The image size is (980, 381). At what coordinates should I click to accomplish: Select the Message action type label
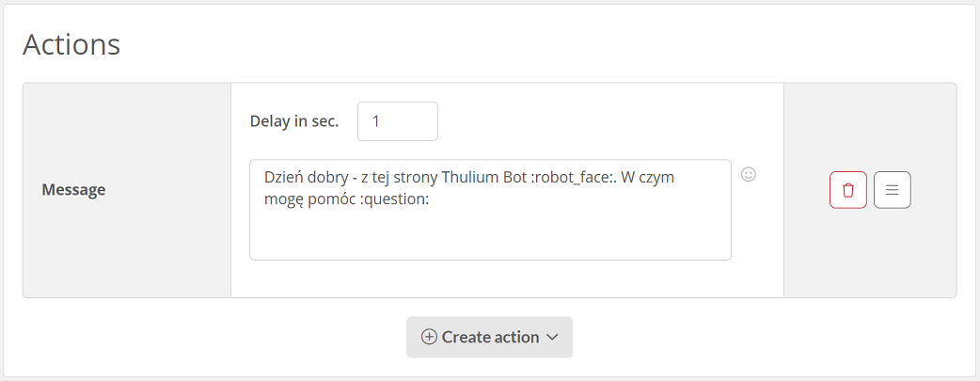point(73,190)
